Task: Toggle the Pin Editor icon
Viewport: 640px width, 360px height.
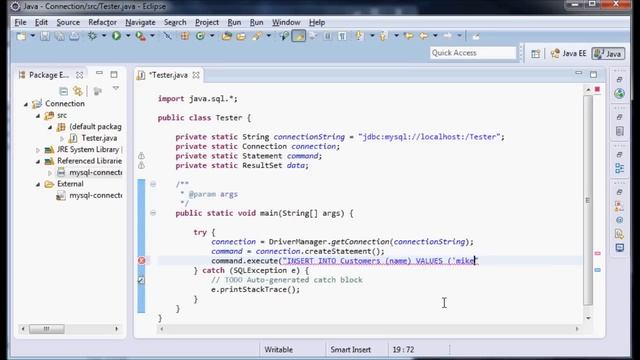Action: pyautogui.click(x=476, y=36)
